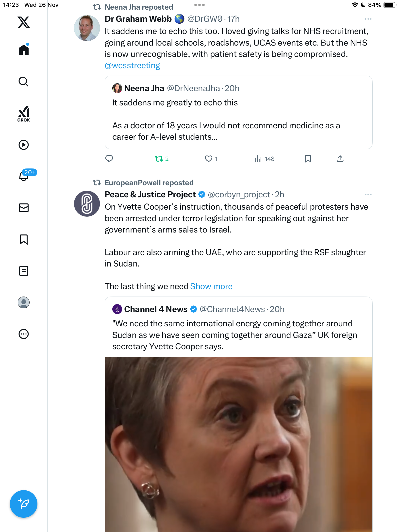The width and height of the screenshot is (399, 532).
Task: Open direct messages envelope icon
Action: pos(24,208)
